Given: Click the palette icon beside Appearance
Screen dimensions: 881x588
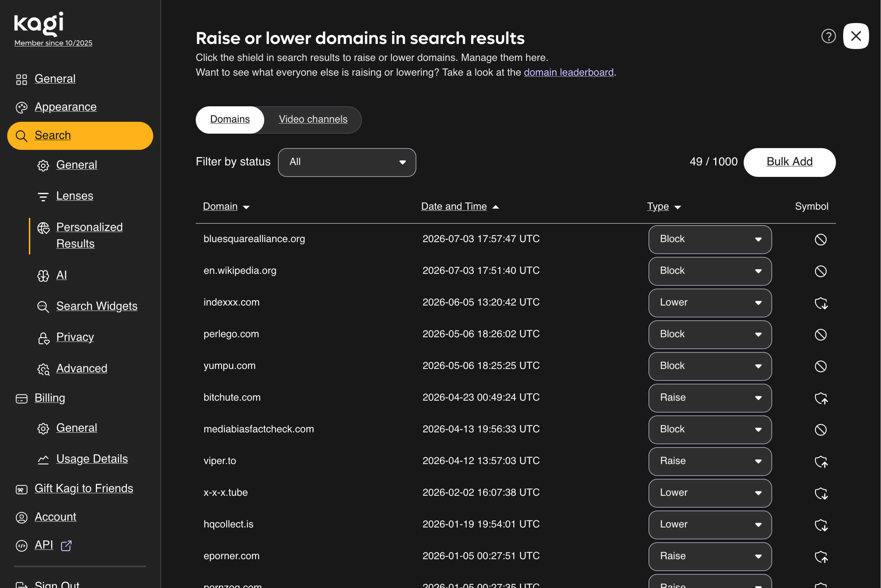Looking at the screenshot, I should [x=21, y=108].
